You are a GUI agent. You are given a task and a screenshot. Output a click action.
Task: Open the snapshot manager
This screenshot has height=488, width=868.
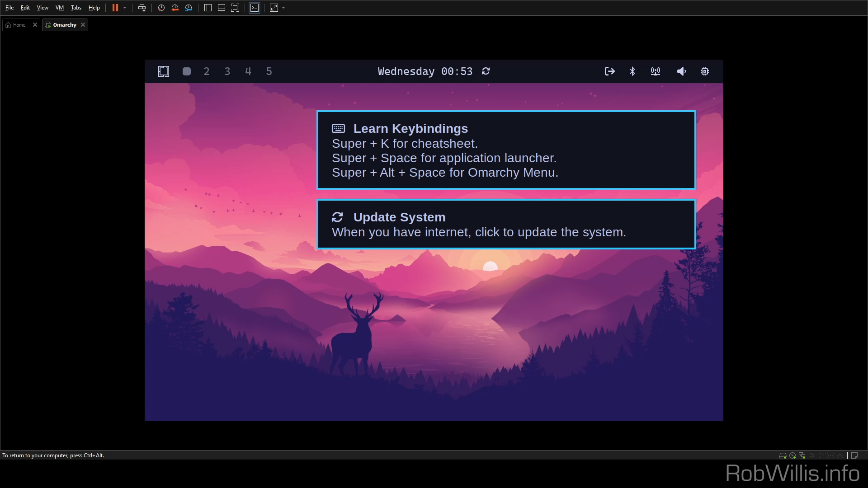tap(189, 8)
